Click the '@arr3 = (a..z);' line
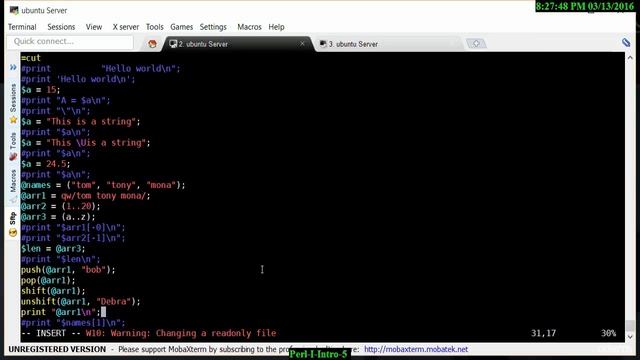This screenshot has height=360, width=640. (x=58, y=217)
